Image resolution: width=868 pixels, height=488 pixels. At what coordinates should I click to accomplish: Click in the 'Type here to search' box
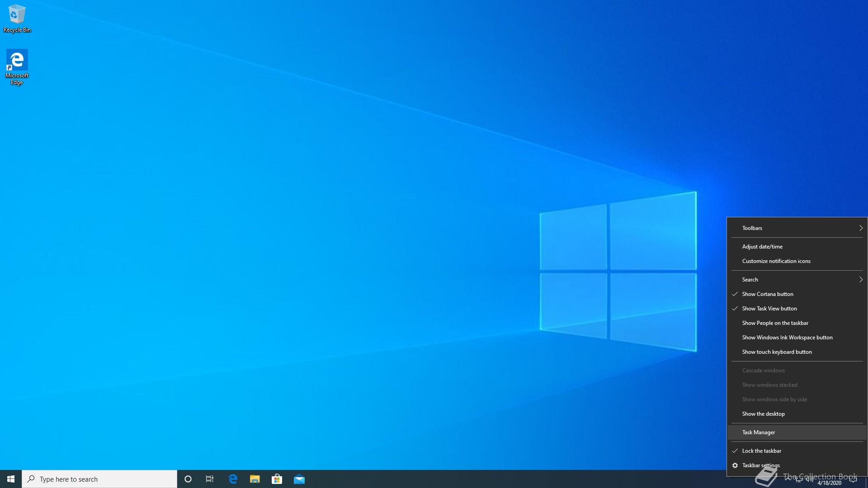tap(99, 479)
